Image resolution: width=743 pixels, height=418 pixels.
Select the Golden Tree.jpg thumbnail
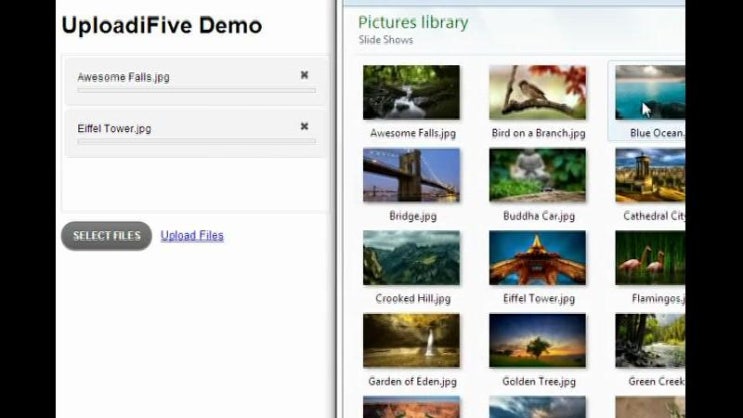coord(537,340)
